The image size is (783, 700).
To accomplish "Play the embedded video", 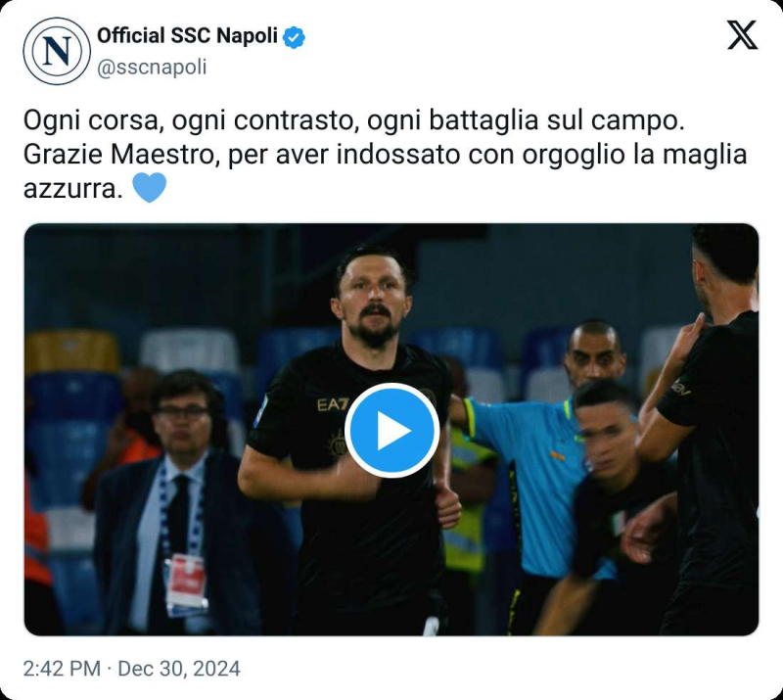I will click(x=391, y=430).
